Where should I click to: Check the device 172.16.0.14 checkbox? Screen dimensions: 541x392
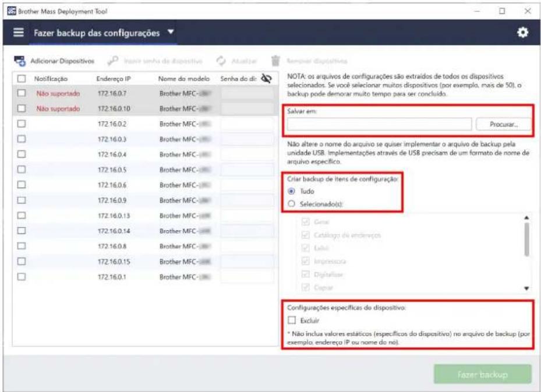[x=22, y=231]
